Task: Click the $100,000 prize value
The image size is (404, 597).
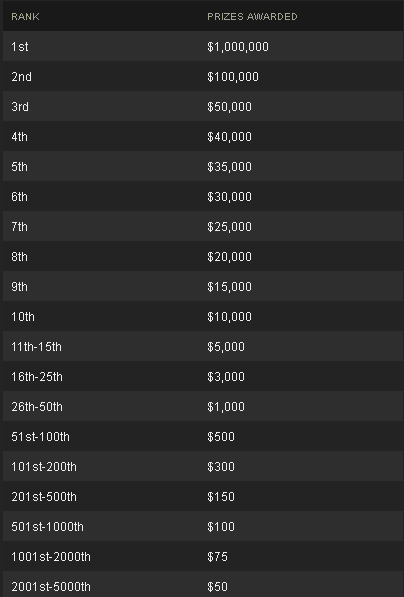Action: coord(233,77)
